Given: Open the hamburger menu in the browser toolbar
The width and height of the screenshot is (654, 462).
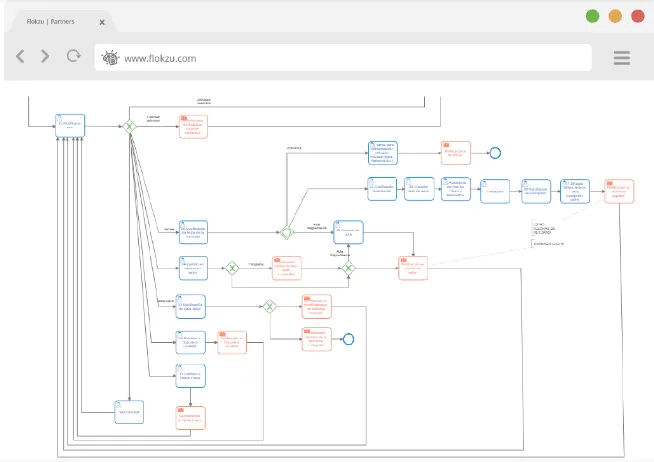Looking at the screenshot, I should click(x=621, y=58).
